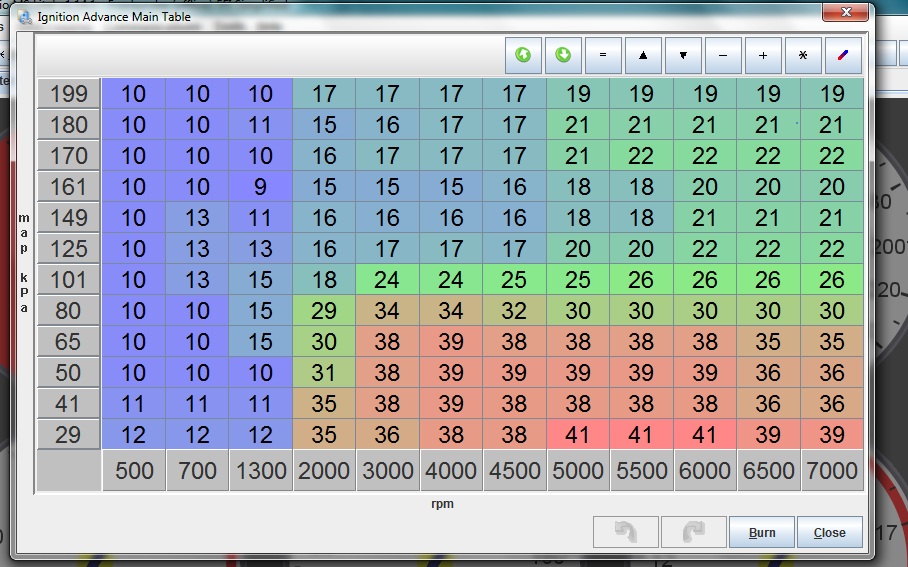
Task: Select cell 11 at 180 kPa, 1300 rpm
Action: tap(261, 125)
